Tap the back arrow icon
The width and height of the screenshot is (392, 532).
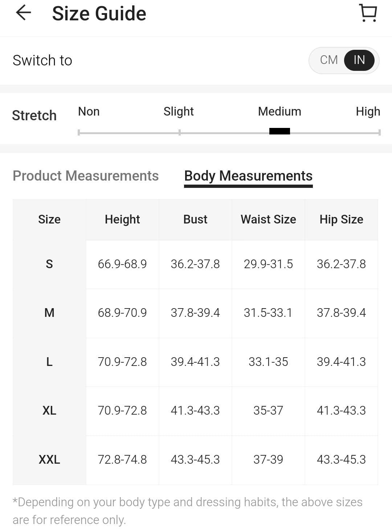click(24, 13)
